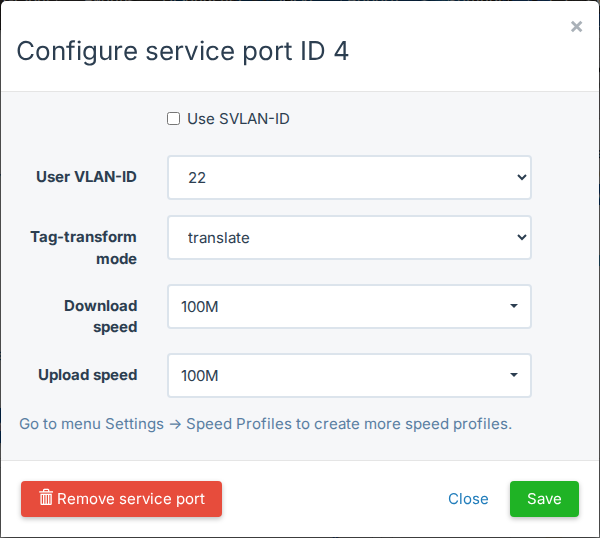This screenshot has width=600, height=538.
Task: Save the service port configuration
Action: click(x=544, y=499)
